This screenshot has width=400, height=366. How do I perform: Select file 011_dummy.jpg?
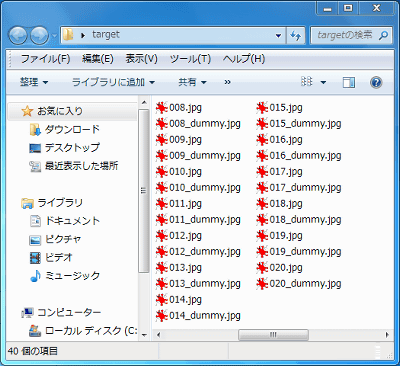click(198, 220)
